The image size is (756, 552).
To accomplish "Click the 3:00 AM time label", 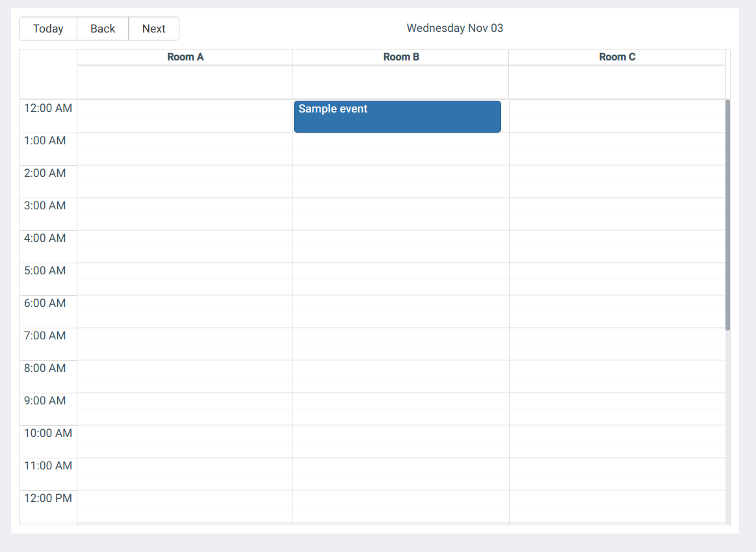I will (45, 206).
